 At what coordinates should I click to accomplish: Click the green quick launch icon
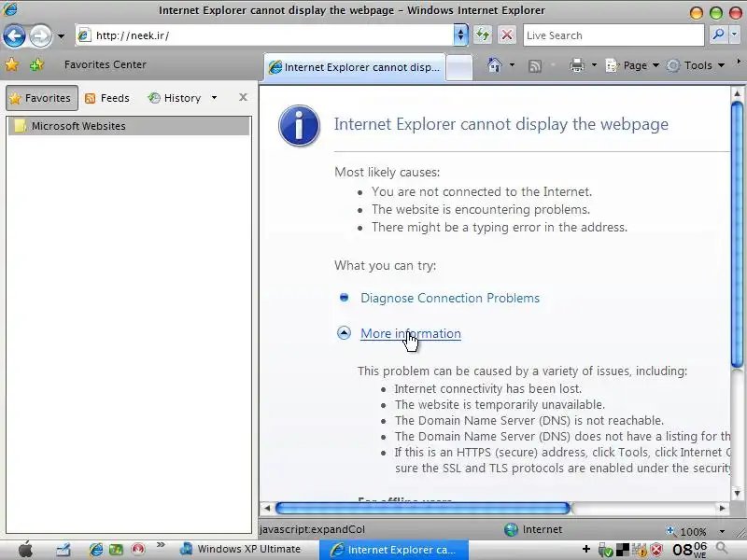click(116, 550)
